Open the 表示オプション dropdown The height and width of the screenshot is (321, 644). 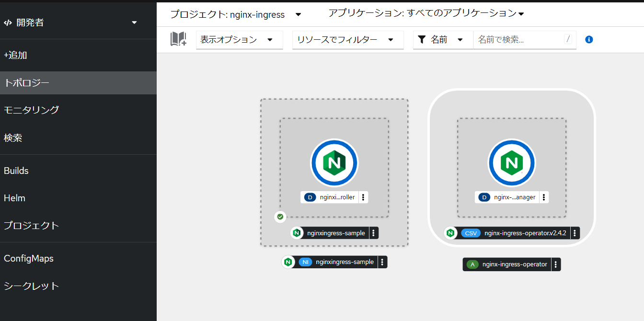(x=239, y=40)
